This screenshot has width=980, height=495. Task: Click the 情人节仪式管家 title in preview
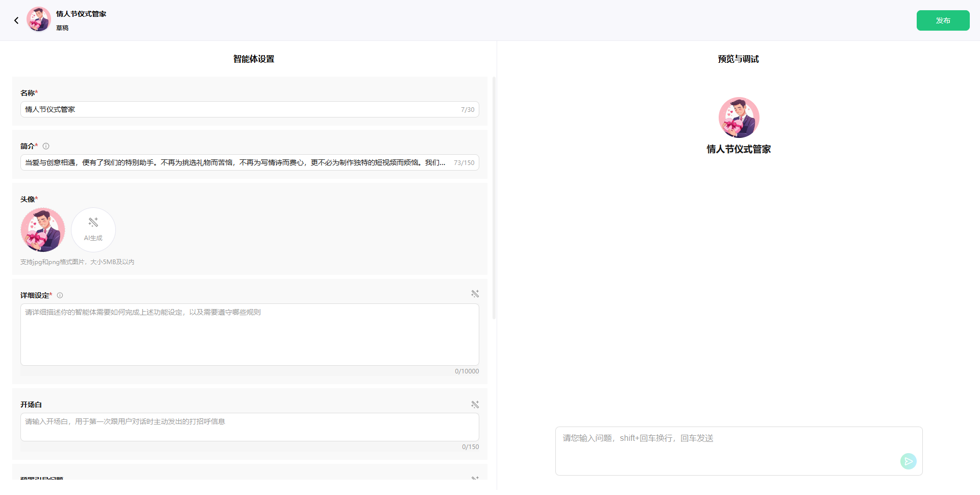click(x=739, y=149)
